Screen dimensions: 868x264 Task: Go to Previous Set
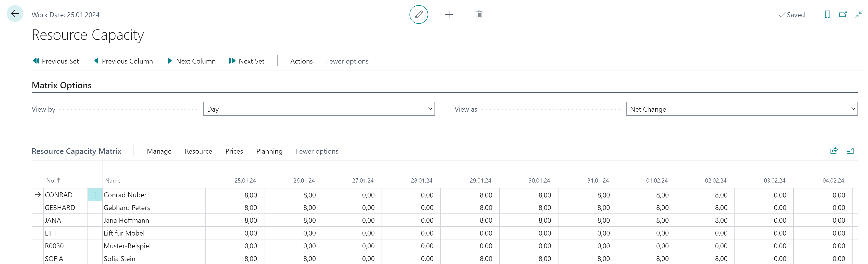pos(56,61)
